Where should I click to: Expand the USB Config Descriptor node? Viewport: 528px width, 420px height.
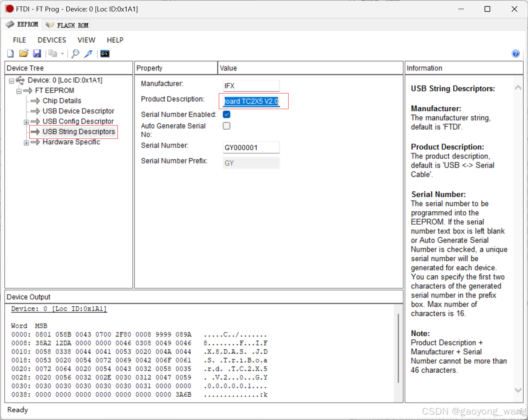click(26, 122)
